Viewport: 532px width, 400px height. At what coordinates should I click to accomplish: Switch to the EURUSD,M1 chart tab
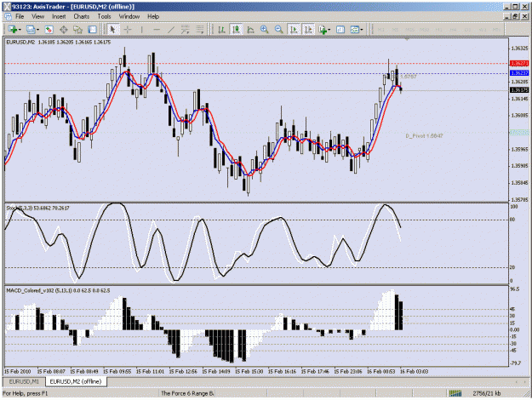(24, 381)
